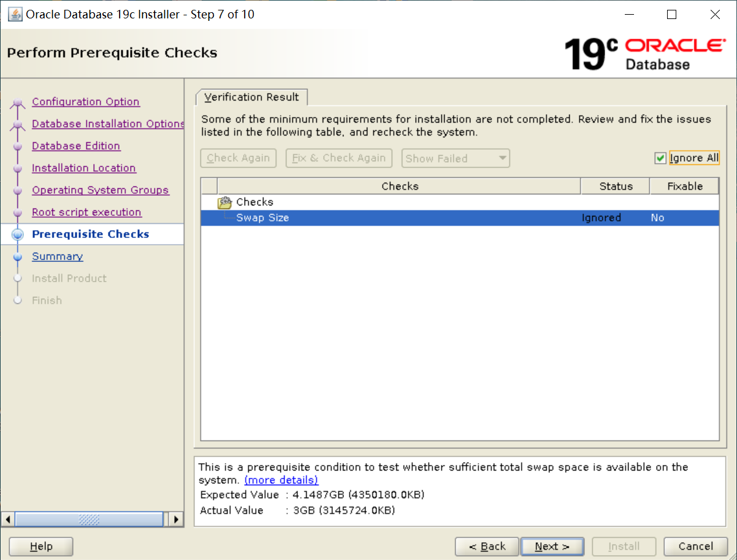Click the Checks column header
737x560 pixels.
click(x=399, y=186)
